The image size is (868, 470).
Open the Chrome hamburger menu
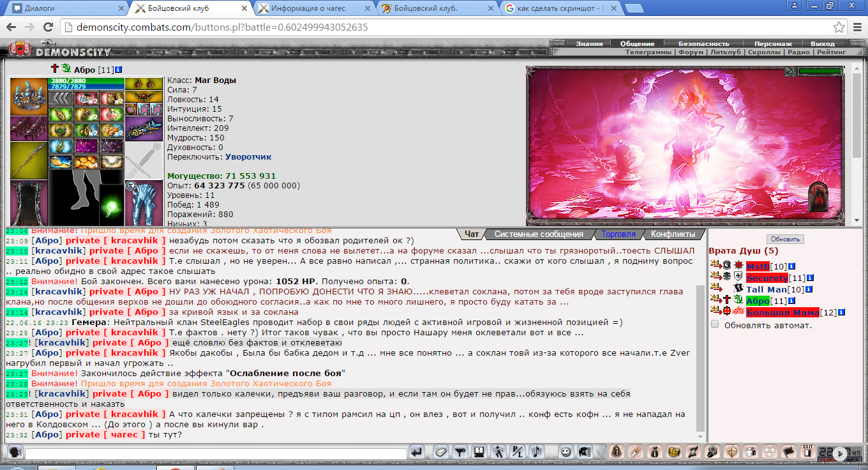coord(858,27)
